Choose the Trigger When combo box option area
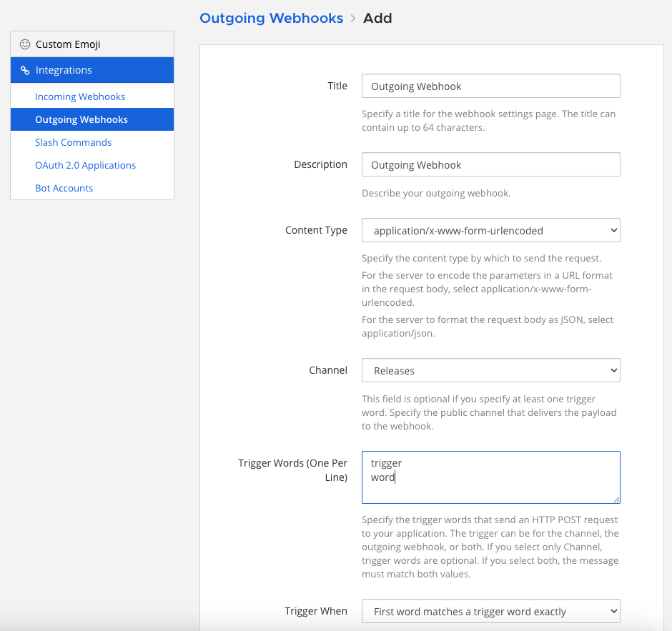 click(490, 611)
